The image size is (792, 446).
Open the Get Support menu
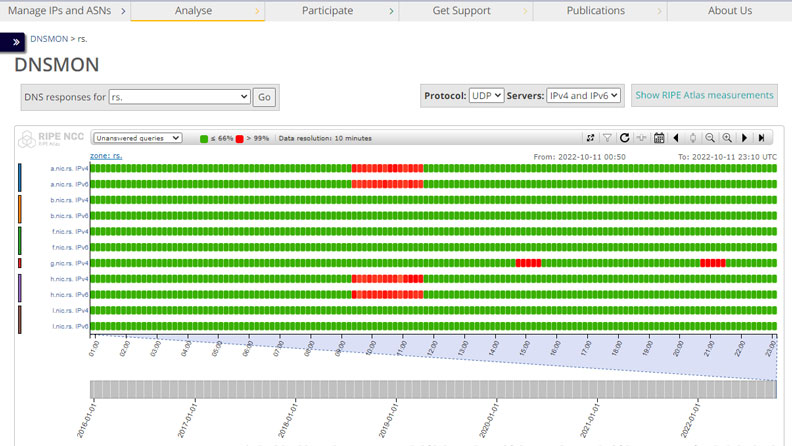tap(462, 11)
